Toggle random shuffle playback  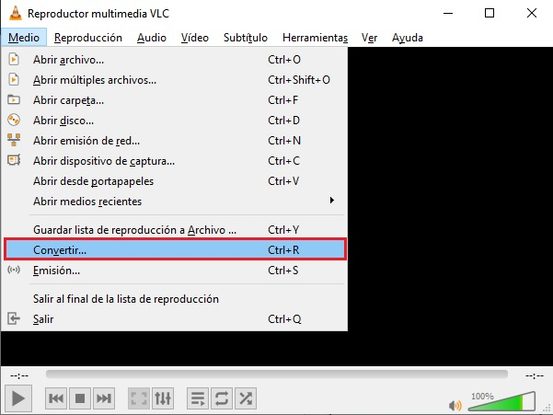tap(245, 399)
